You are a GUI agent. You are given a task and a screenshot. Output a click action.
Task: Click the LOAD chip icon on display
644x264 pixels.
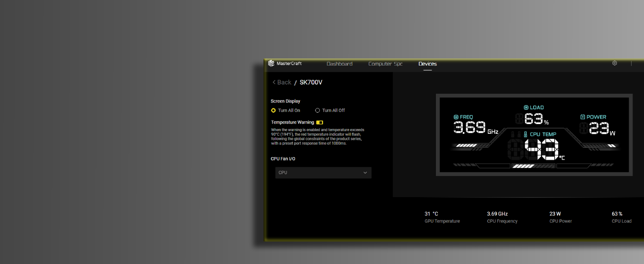coord(526,107)
